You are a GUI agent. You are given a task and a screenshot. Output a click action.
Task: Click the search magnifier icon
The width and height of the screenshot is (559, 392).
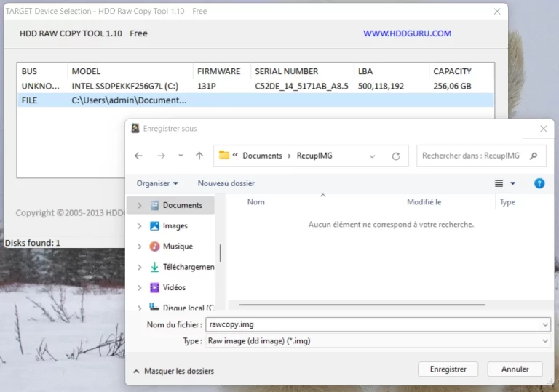(x=534, y=156)
